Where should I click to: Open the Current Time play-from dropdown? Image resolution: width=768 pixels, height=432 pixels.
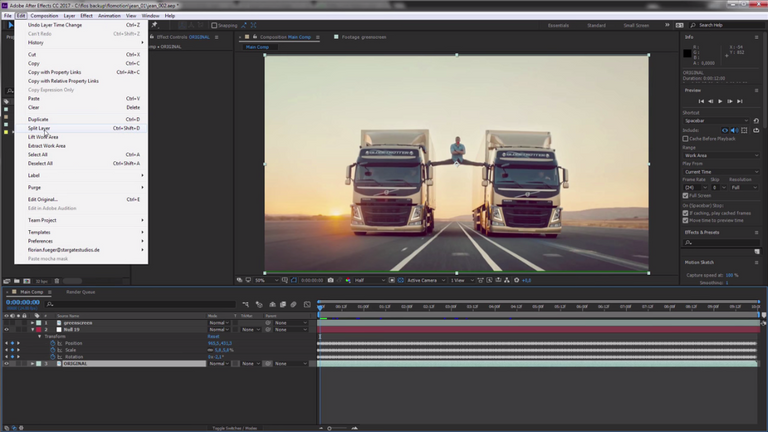pyautogui.click(x=721, y=172)
